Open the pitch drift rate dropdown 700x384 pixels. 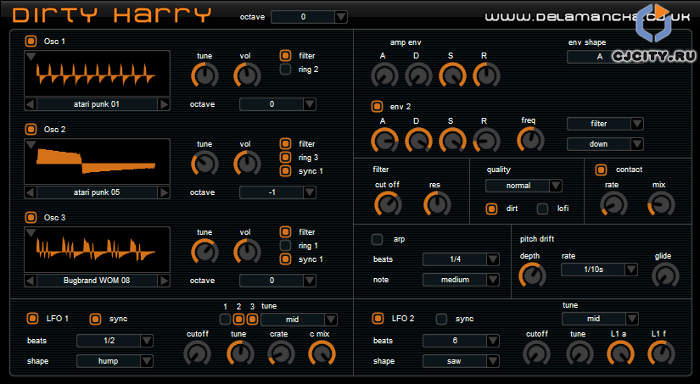click(599, 269)
